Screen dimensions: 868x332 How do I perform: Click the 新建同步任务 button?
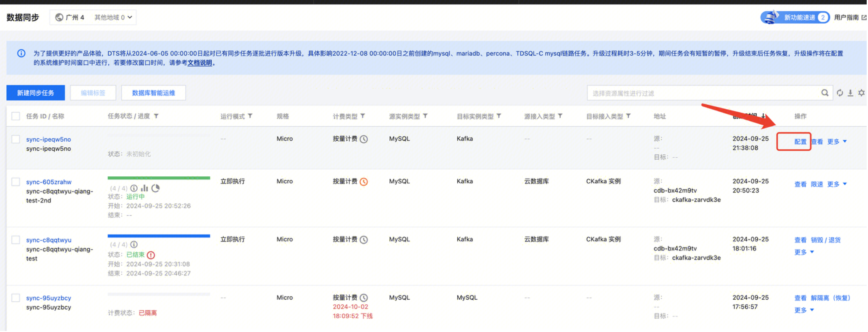click(36, 93)
